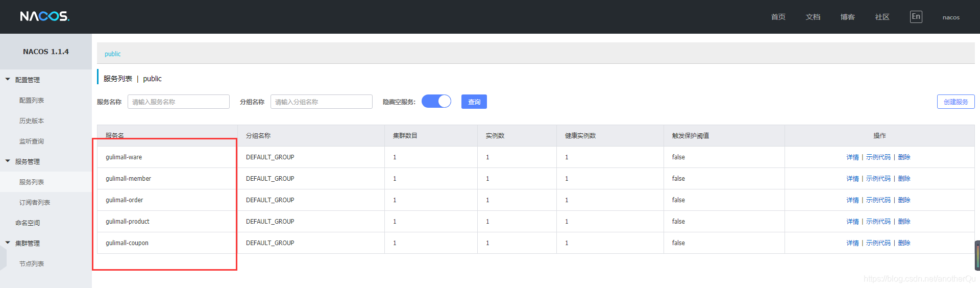
Task: Click the 触发保护阈值 column header
Action: 691,136
